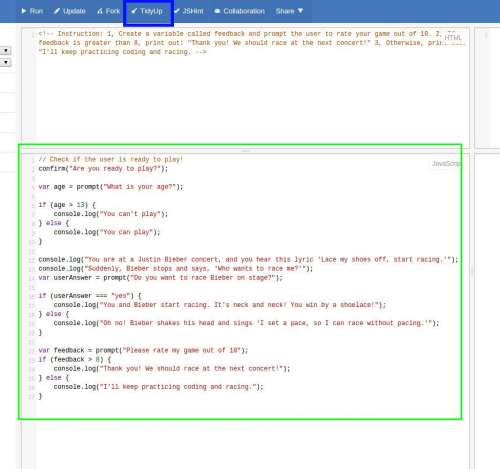Click the "I'll keep practicing coding" line
Viewport: 500px width, 469px height.
pos(158,387)
